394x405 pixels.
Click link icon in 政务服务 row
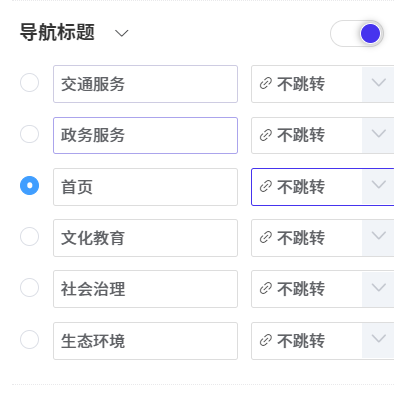266,135
